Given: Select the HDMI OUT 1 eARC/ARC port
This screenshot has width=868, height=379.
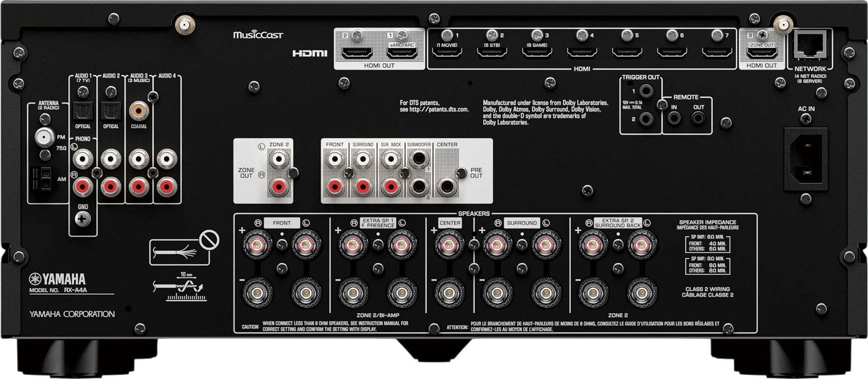Looking at the screenshot, I should click(x=402, y=52).
